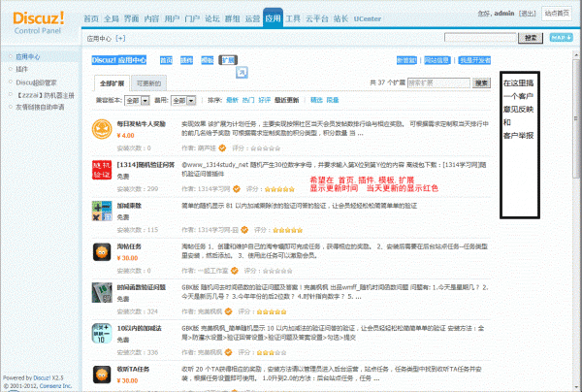The width and height of the screenshot is (582, 392).
Task: Sort extensions by 最新
Action: click(232, 100)
